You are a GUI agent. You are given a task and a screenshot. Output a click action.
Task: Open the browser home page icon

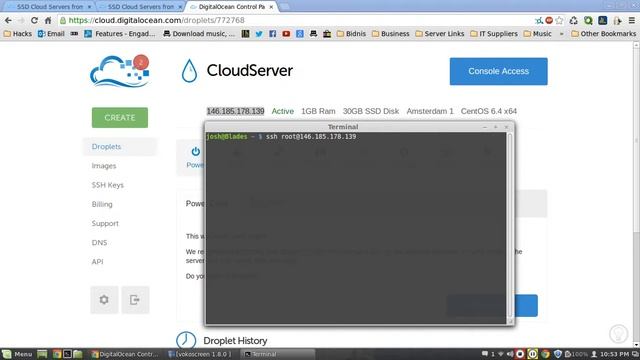click(x=48, y=20)
